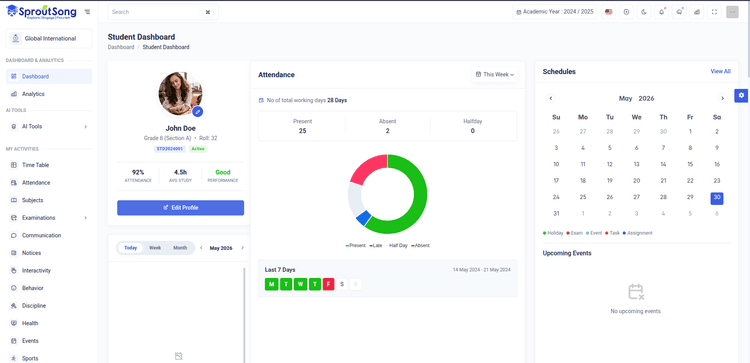Click the STD2024001 student ID badge

(x=170, y=149)
